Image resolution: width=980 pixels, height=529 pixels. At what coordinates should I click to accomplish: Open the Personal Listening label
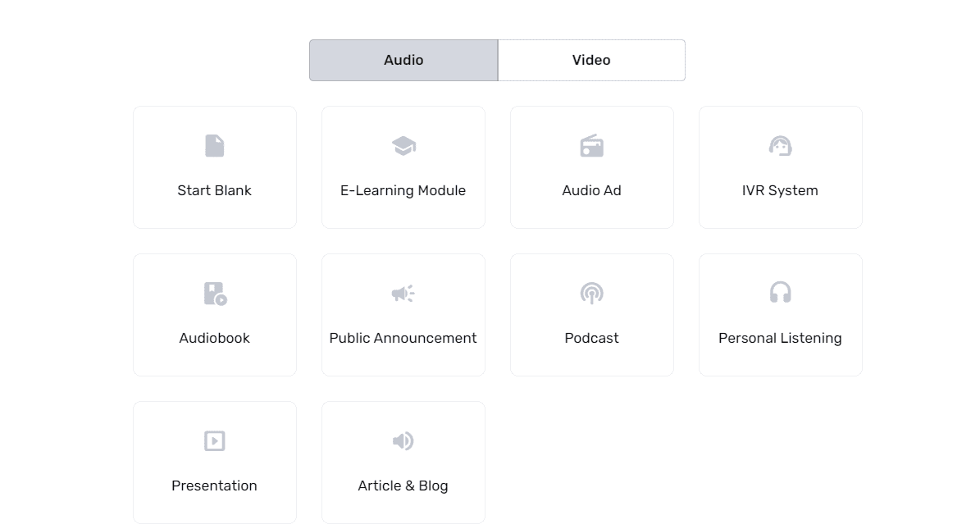click(780, 338)
